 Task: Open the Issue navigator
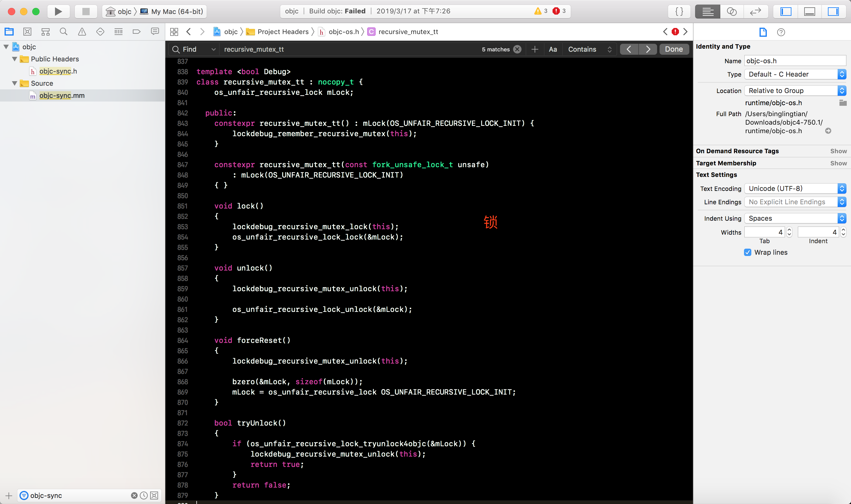click(x=82, y=32)
